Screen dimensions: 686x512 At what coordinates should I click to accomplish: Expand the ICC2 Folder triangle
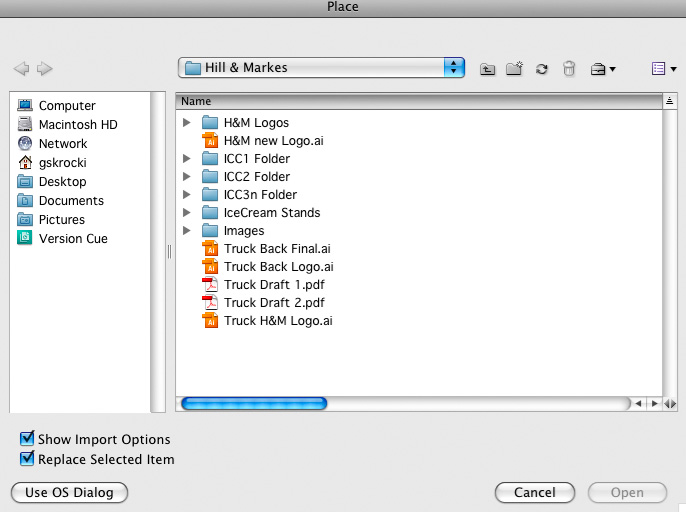(187, 176)
